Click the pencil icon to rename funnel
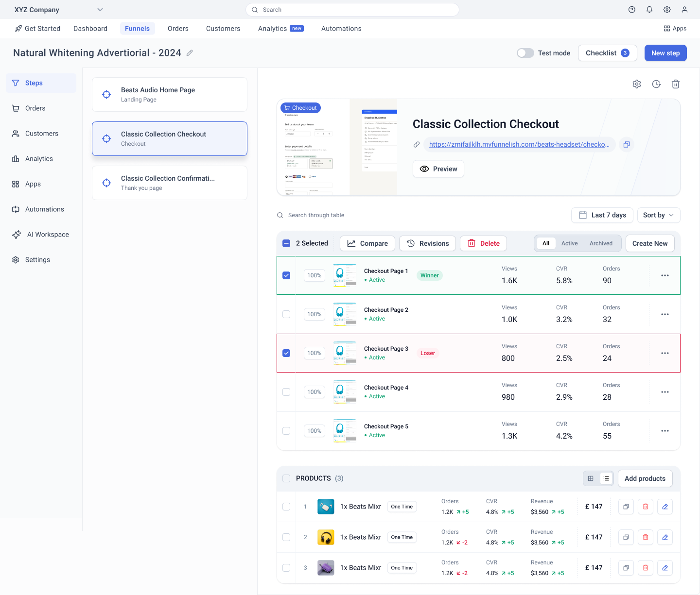The width and height of the screenshot is (700, 595). (x=190, y=53)
